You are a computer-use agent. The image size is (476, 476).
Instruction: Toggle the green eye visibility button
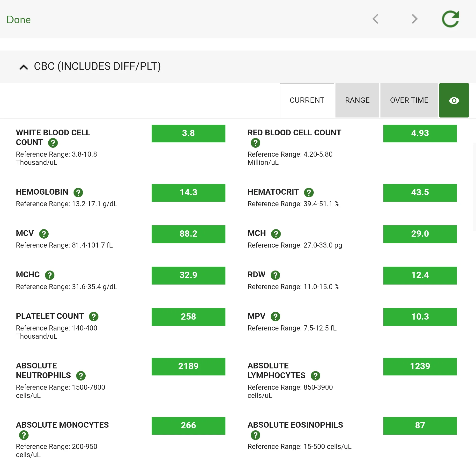454,100
